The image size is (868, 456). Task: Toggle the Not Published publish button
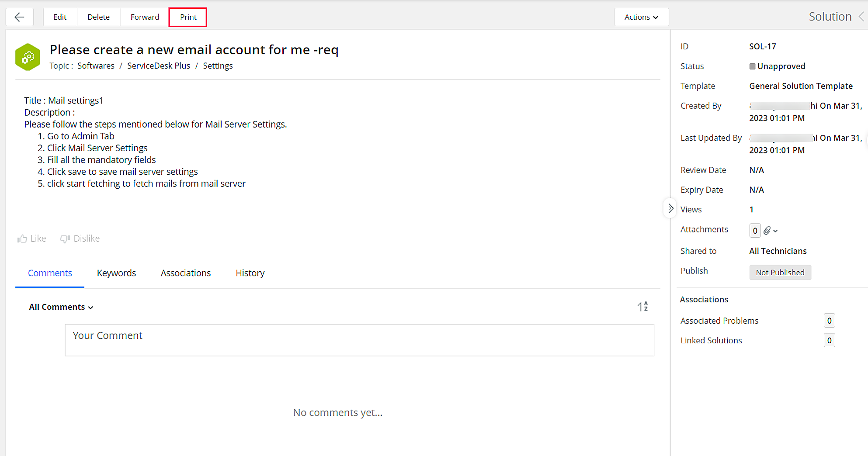[780, 272]
